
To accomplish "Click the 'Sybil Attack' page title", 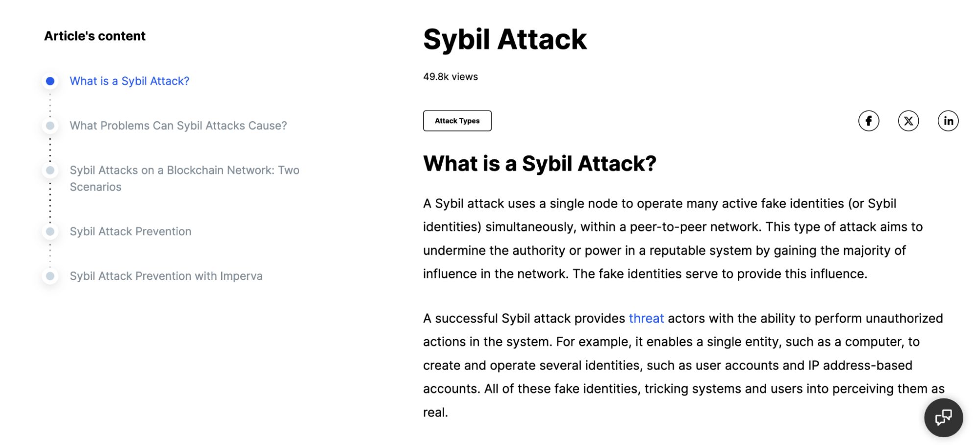I will 504,39.
